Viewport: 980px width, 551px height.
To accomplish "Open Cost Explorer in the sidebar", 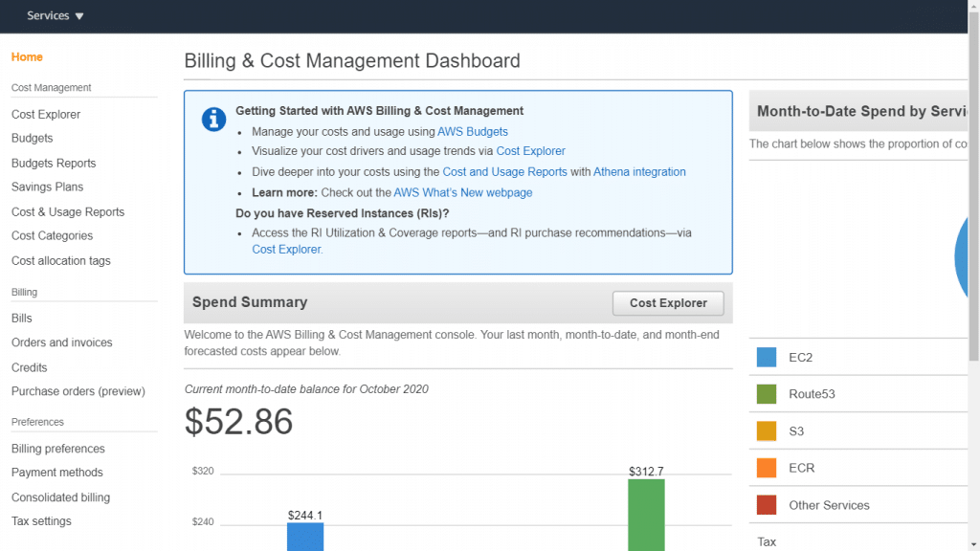I will pos(46,115).
